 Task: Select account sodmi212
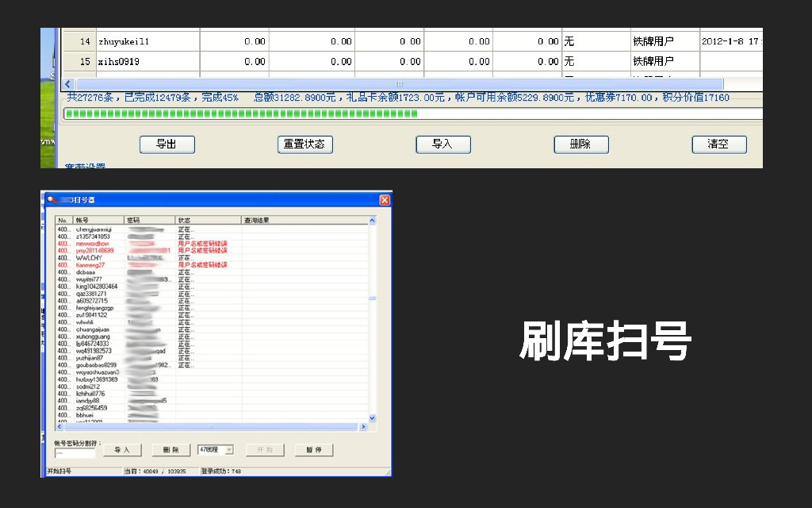coord(87,387)
